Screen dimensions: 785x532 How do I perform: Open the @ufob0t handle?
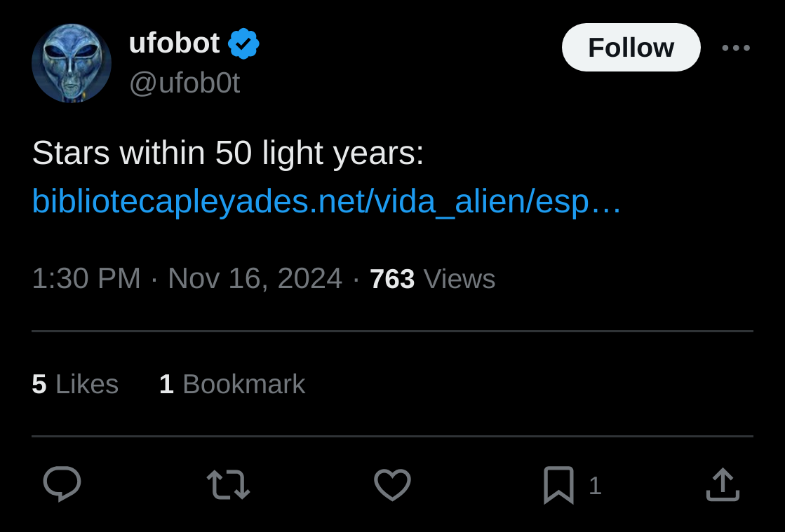pyautogui.click(x=184, y=83)
